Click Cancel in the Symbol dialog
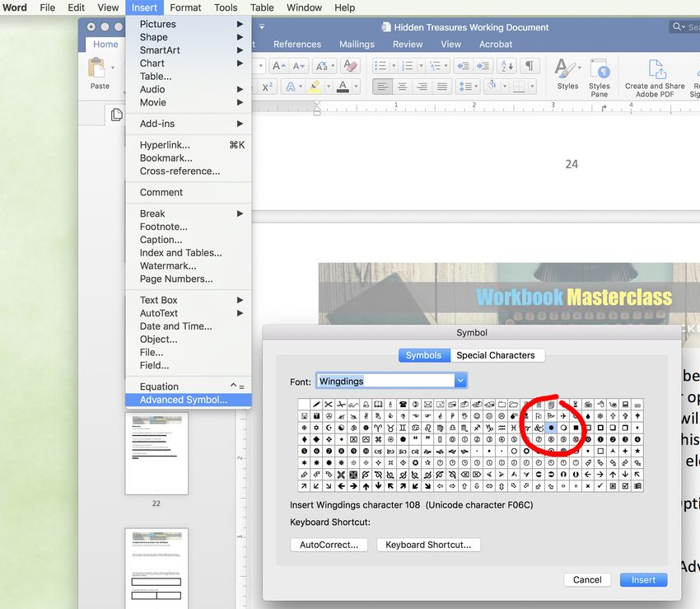This screenshot has height=609, width=700. click(587, 580)
